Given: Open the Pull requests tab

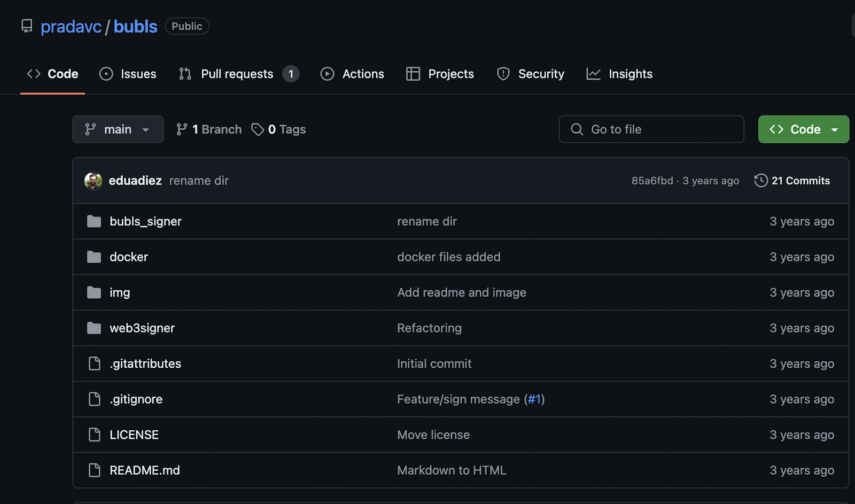Looking at the screenshot, I should [x=238, y=74].
